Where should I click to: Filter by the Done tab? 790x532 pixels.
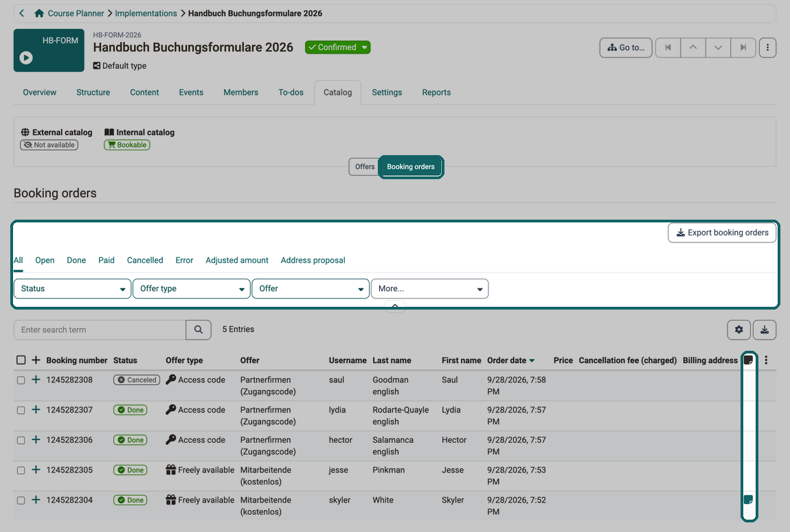click(76, 260)
